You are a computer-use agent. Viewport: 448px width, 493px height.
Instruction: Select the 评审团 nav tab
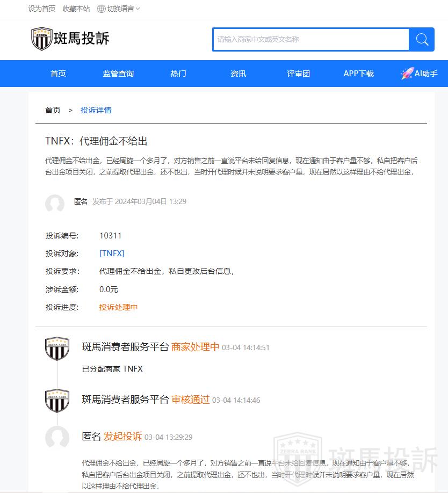(298, 74)
